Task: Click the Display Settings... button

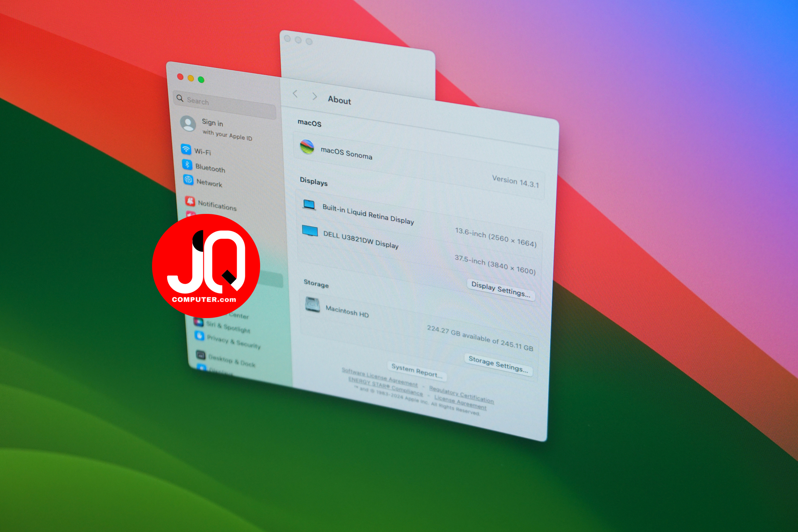Action: 501,289
